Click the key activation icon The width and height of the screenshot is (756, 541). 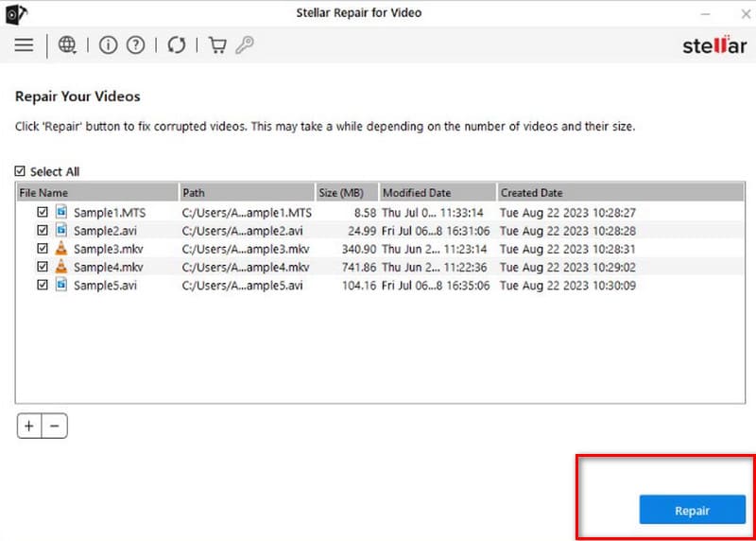(x=244, y=45)
